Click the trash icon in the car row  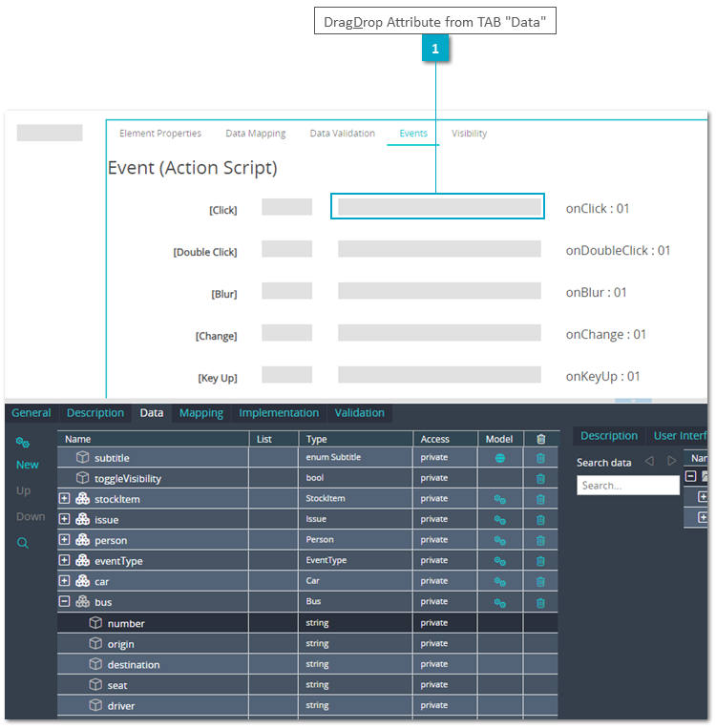point(540,582)
